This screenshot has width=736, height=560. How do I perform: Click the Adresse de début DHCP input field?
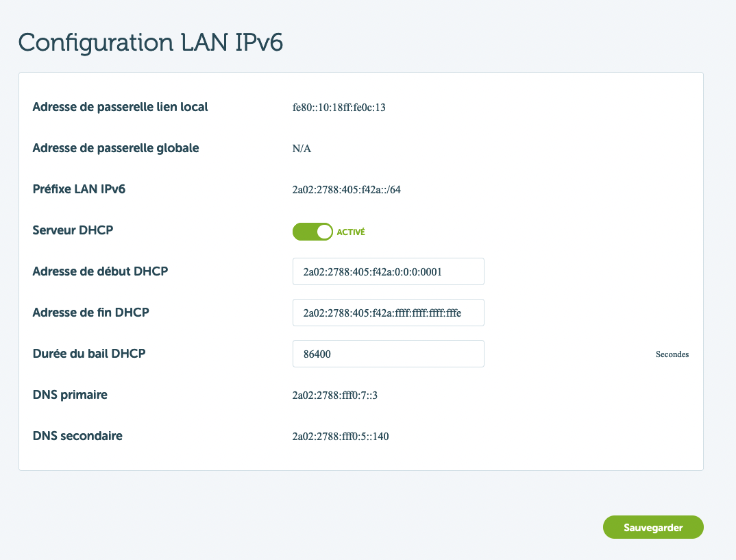388,271
